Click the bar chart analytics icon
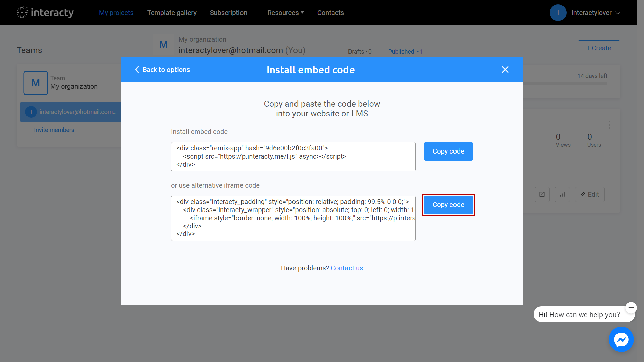 (563, 194)
